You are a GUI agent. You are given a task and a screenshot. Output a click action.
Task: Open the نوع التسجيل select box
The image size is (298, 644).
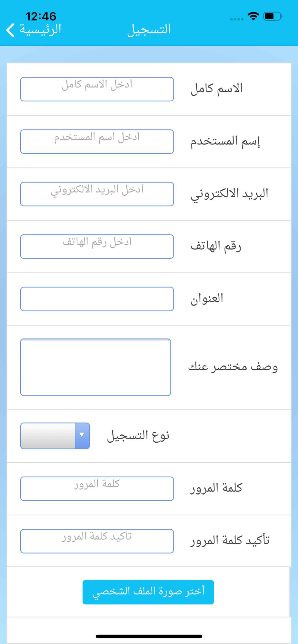(55, 436)
